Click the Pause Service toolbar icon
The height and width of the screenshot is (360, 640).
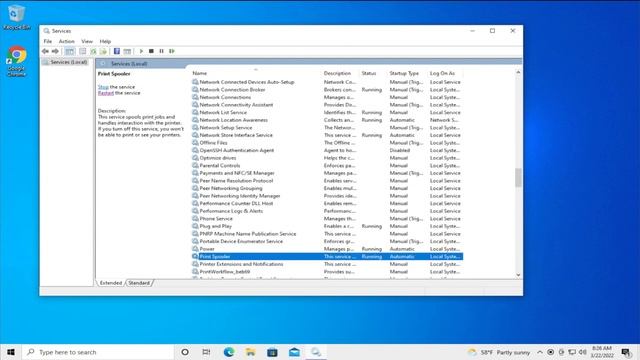[161, 51]
